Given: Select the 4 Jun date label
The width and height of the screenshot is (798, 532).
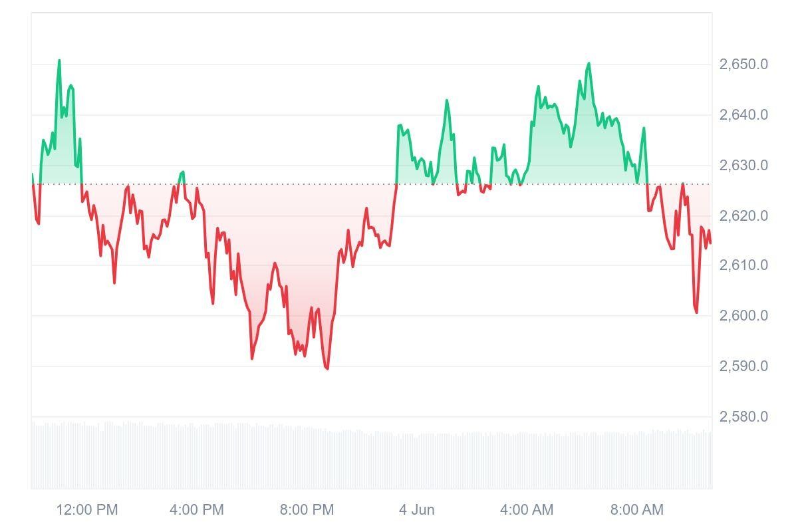Looking at the screenshot, I should click(x=417, y=510).
